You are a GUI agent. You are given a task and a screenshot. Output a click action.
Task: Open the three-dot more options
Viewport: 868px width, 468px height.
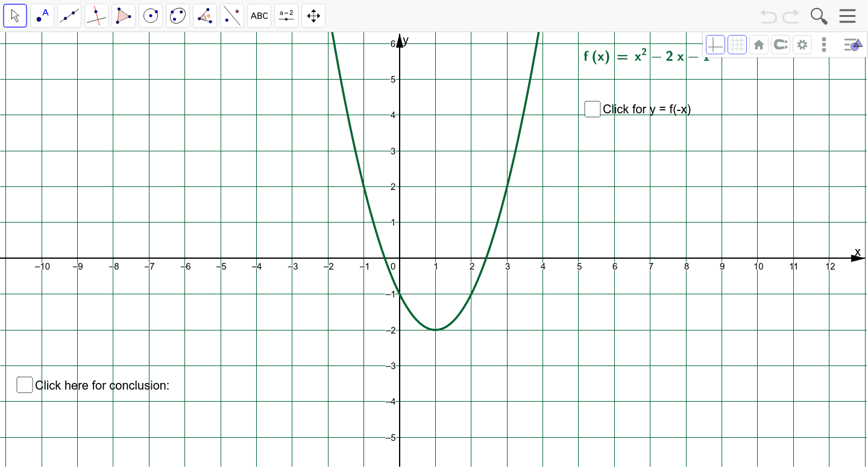click(824, 45)
